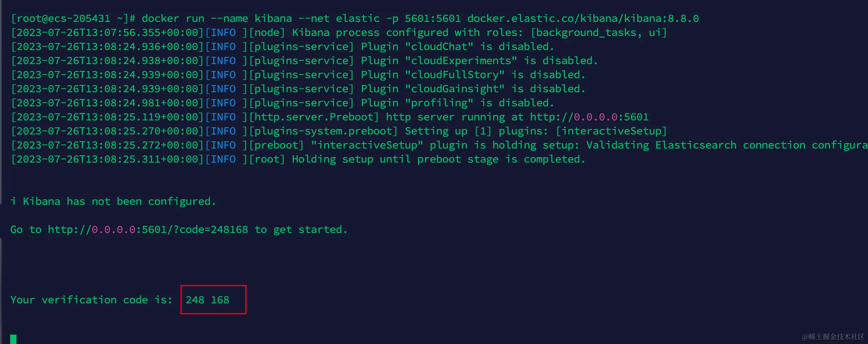The image size is (868, 344).
Task: Click the "cloudFullStory" plugin log line
Action: point(298,75)
